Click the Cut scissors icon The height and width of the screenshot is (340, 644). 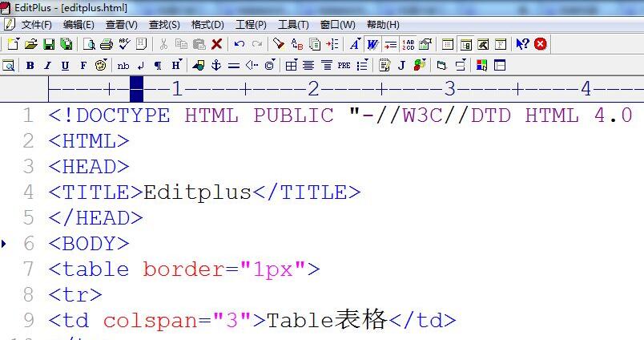pyautogui.click(x=163, y=44)
